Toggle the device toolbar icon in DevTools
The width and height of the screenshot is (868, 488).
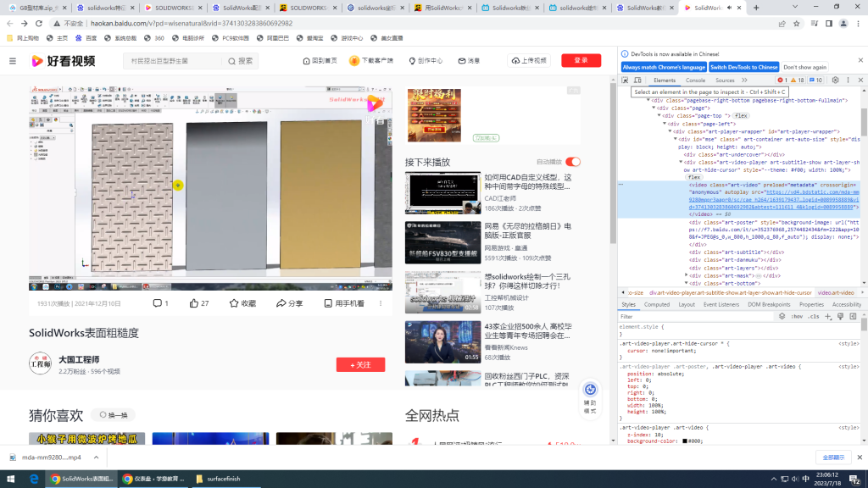(637, 80)
